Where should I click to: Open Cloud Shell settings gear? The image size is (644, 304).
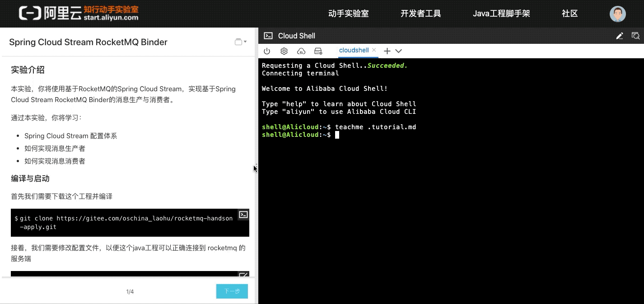click(284, 51)
